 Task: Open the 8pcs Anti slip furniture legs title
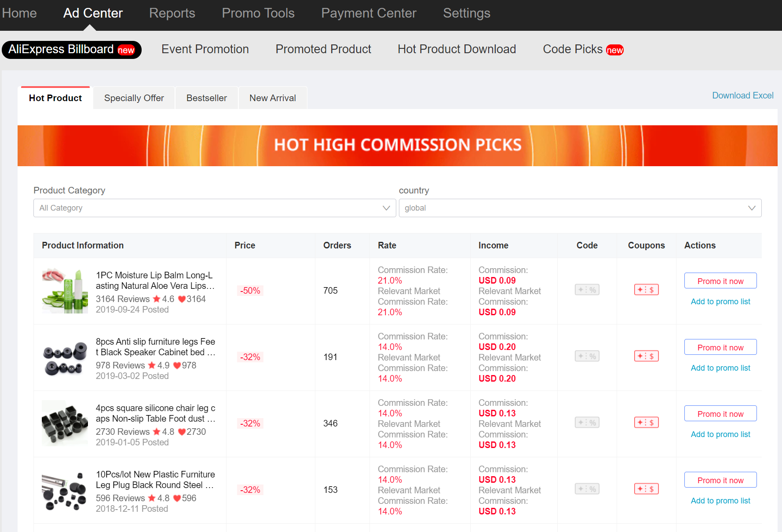coord(155,347)
